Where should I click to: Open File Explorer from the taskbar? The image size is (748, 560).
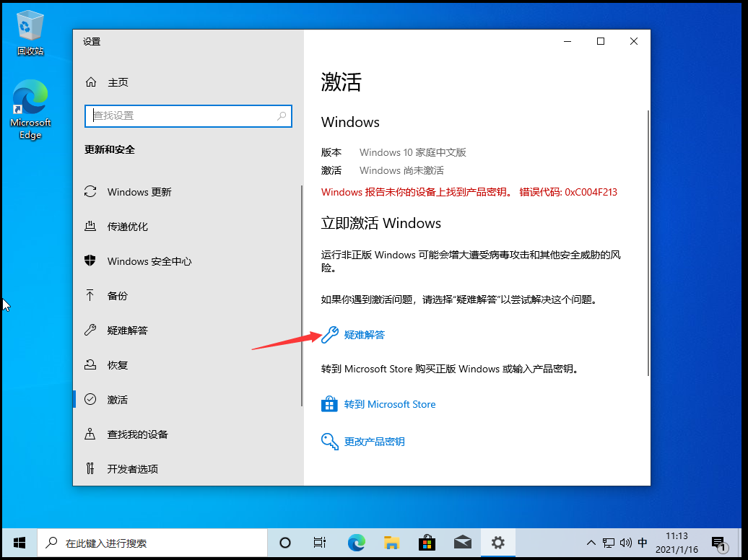[391, 543]
